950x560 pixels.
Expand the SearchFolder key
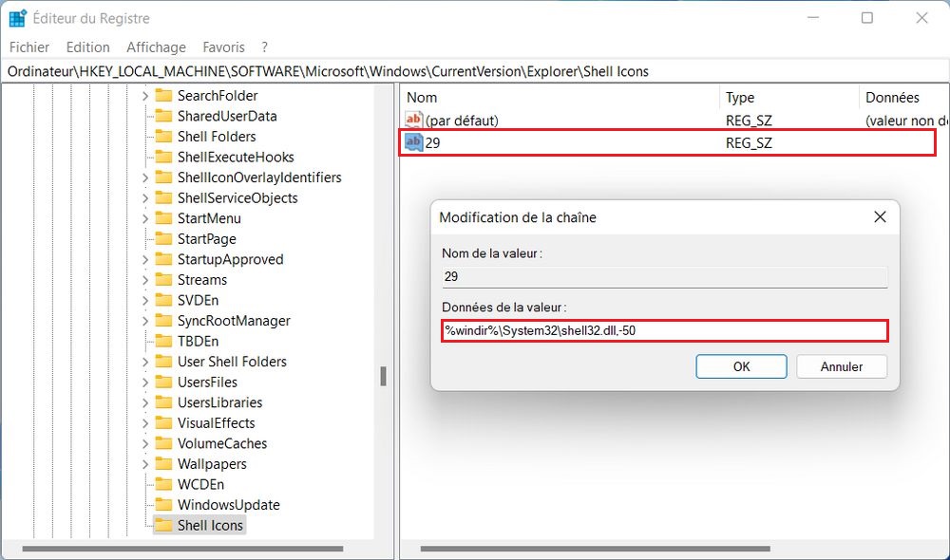click(x=144, y=96)
